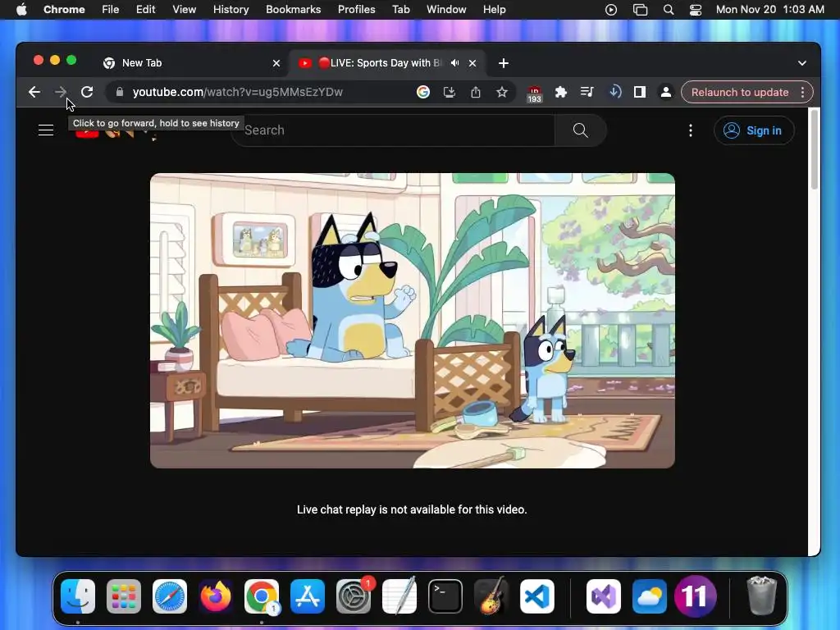Viewport: 840px width, 630px height.
Task: Open the Help menu
Action: tap(494, 9)
